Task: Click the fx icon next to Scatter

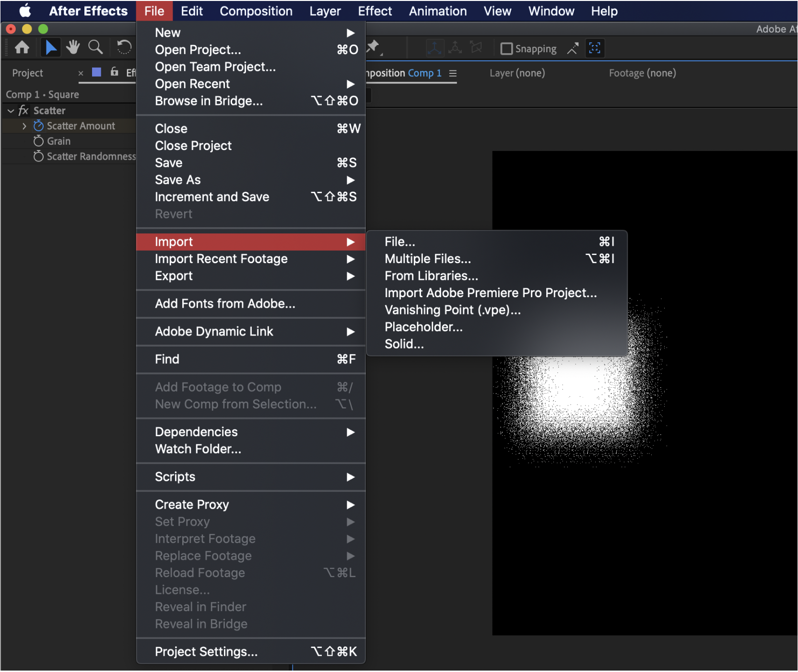Action: [23, 111]
